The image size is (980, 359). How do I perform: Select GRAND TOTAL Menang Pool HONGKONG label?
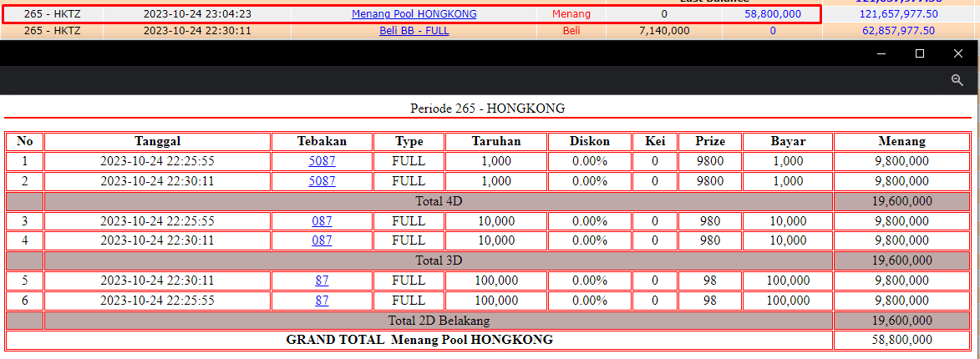tap(419, 340)
